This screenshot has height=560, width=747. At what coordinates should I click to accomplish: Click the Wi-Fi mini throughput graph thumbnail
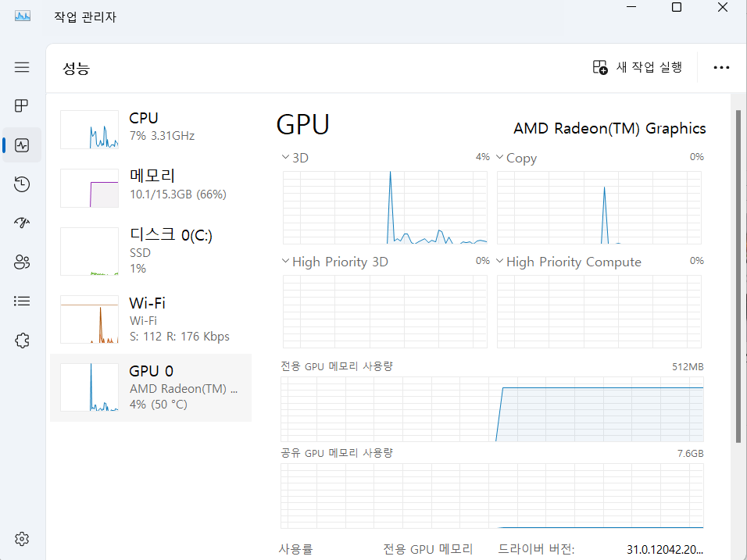pyautogui.click(x=90, y=319)
